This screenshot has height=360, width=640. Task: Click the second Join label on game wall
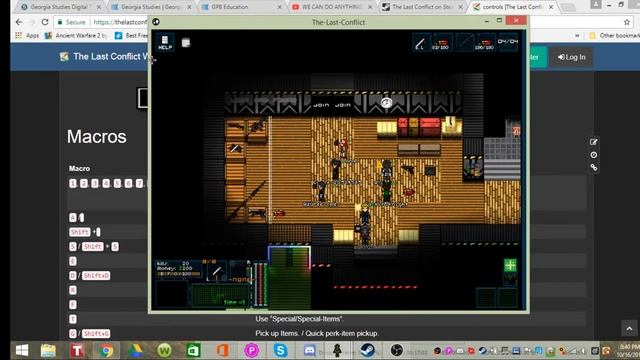pos(343,105)
